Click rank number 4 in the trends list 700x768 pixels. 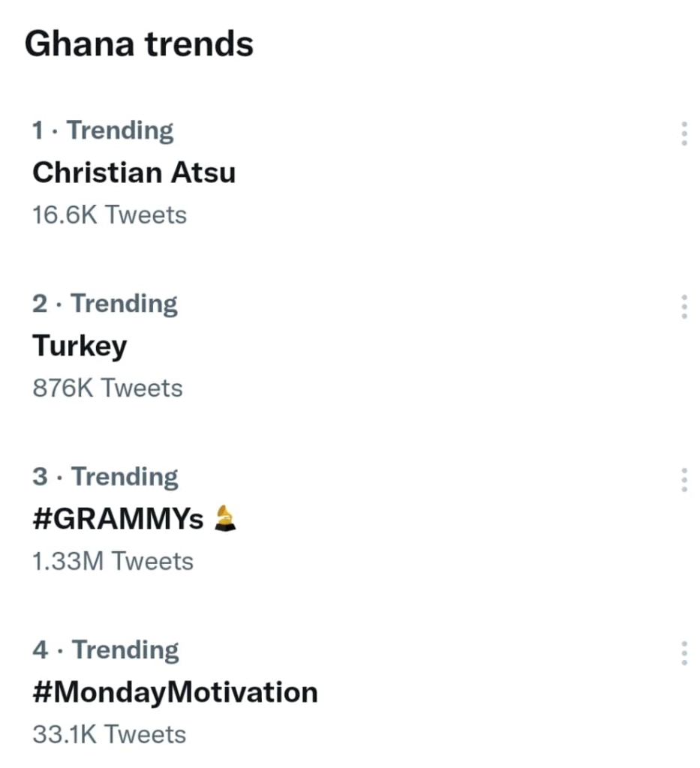pos(40,650)
